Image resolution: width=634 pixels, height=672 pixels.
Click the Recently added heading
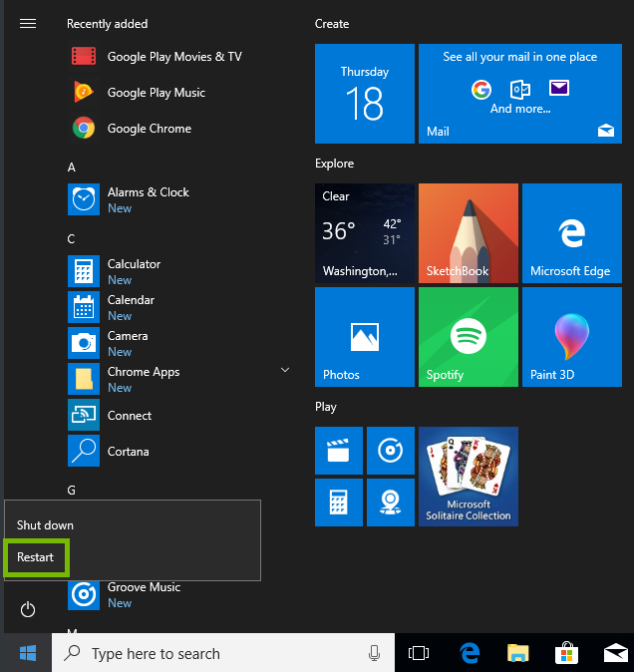pos(107,24)
